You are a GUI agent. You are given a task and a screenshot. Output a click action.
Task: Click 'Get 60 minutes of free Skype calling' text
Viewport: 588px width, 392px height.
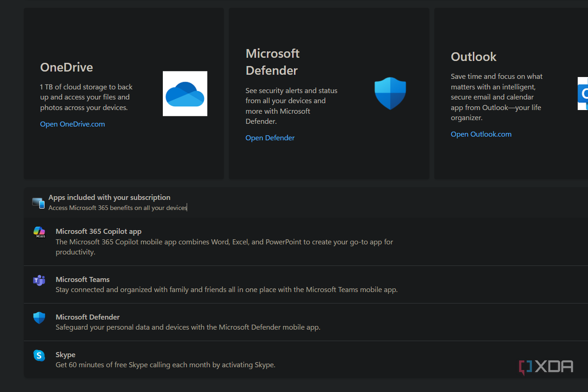(x=166, y=365)
